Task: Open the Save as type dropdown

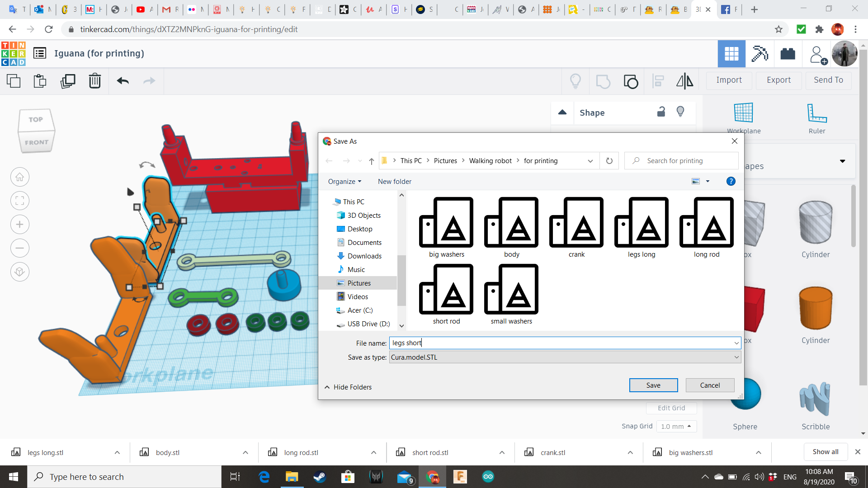Action: (x=565, y=357)
